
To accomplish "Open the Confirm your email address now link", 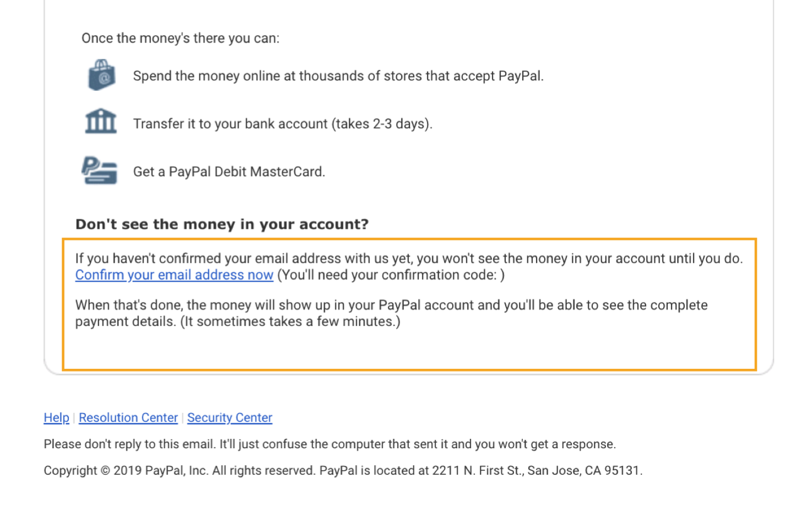I will (x=174, y=275).
